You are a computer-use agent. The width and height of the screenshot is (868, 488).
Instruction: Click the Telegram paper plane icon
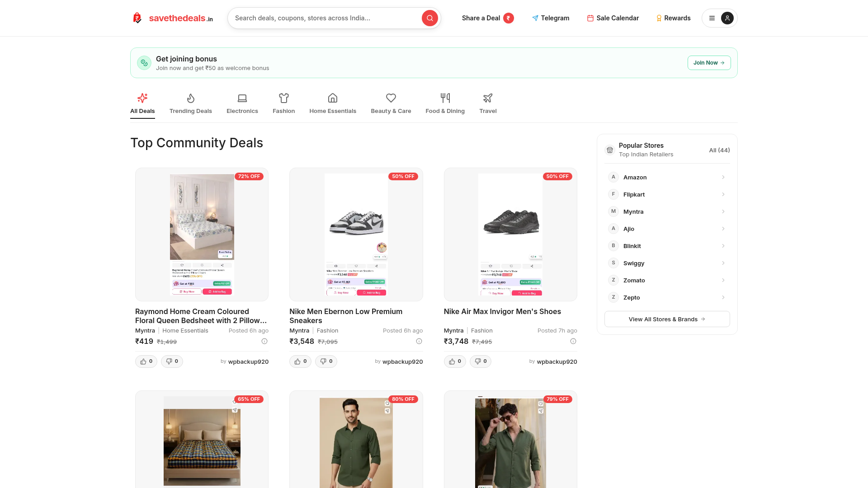(x=535, y=18)
